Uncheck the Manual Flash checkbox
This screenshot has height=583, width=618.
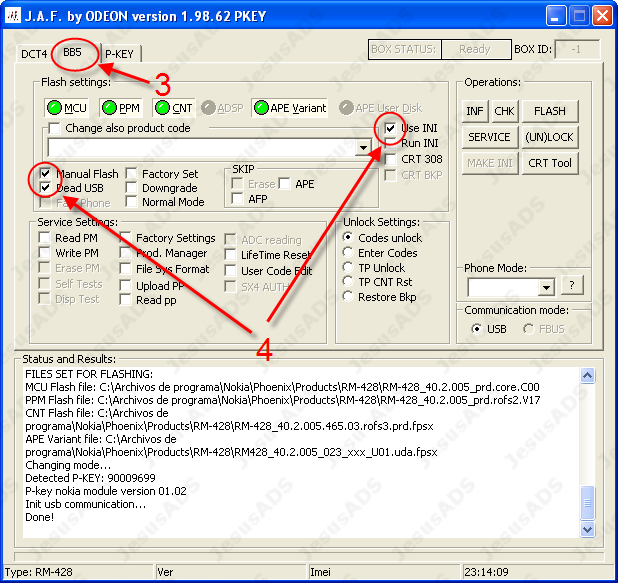pos(45,173)
